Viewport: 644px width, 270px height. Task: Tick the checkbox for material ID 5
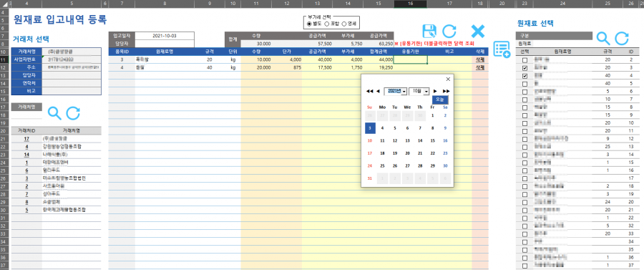pyautogui.click(x=525, y=84)
